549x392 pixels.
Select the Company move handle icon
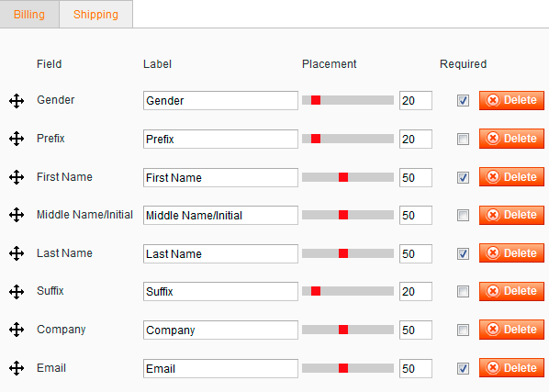(x=17, y=330)
